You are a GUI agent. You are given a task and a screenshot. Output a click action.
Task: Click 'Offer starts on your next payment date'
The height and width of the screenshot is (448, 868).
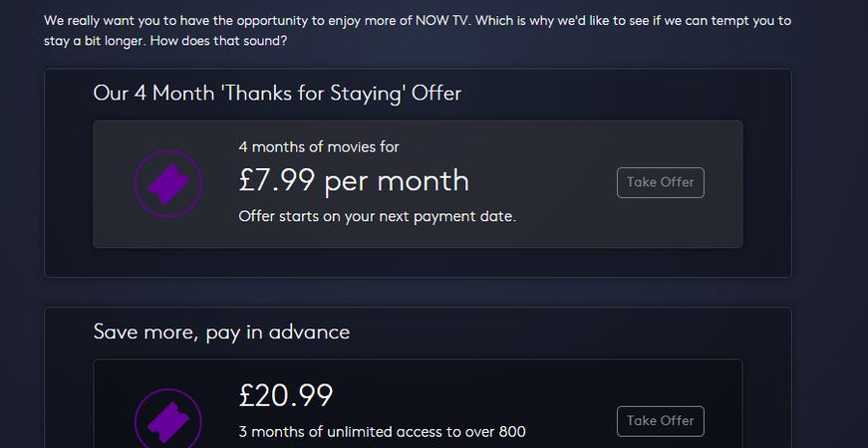[x=377, y=215]
